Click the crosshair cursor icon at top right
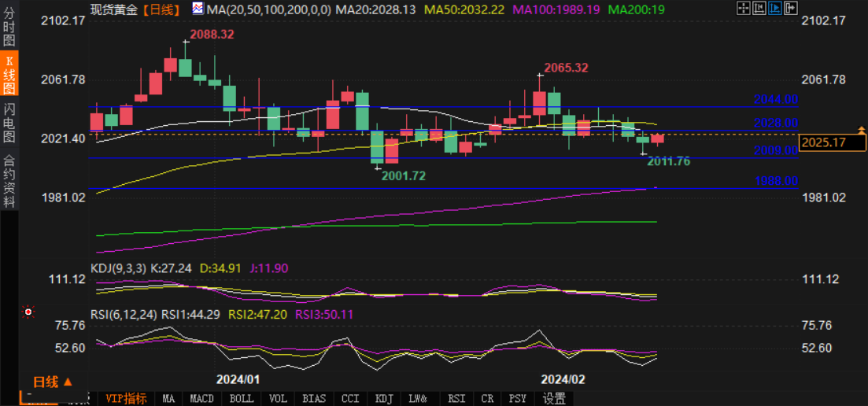 (x=743, y=9)
